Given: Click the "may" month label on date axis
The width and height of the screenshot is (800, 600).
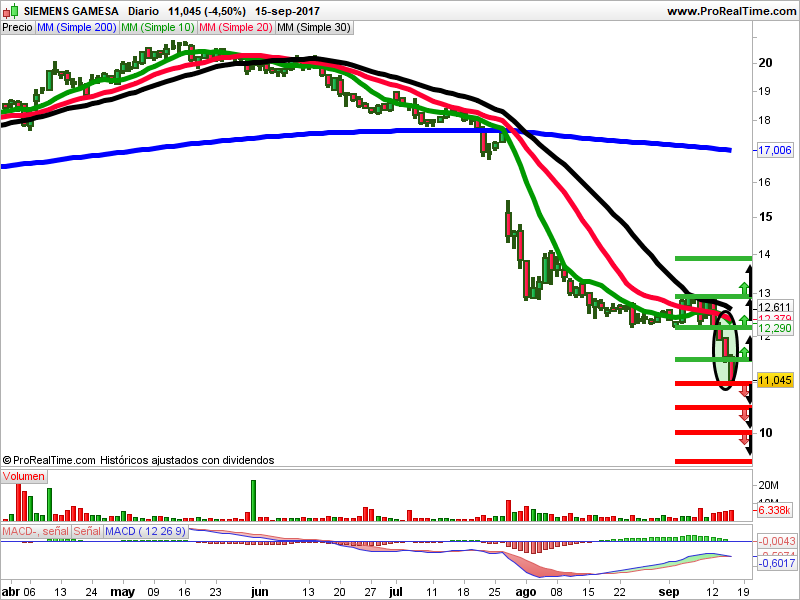Looking at the screenshot, I should 122,592.
